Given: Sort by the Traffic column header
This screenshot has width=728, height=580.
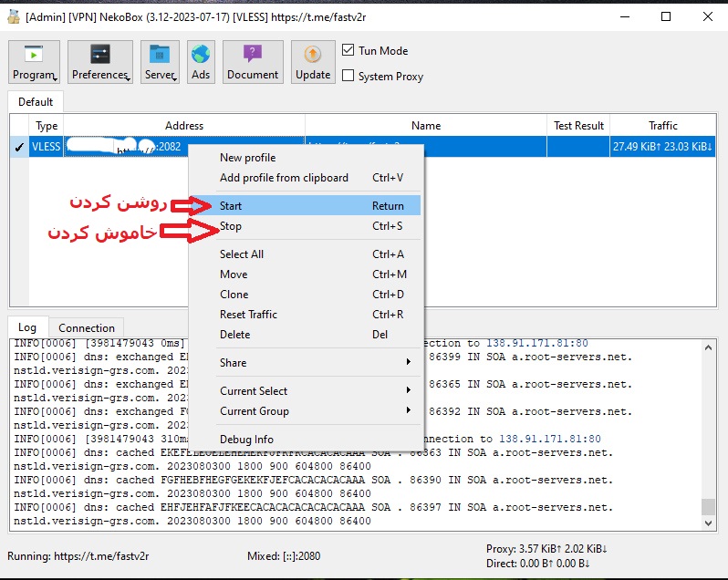Looking at the screenshot, I should 663,126.
